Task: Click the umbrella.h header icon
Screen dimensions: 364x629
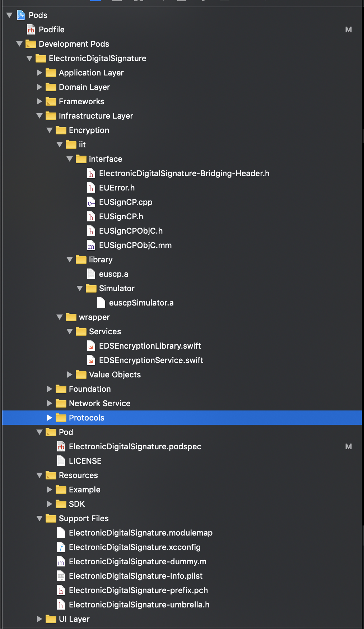Action: (x=61, y=605)
